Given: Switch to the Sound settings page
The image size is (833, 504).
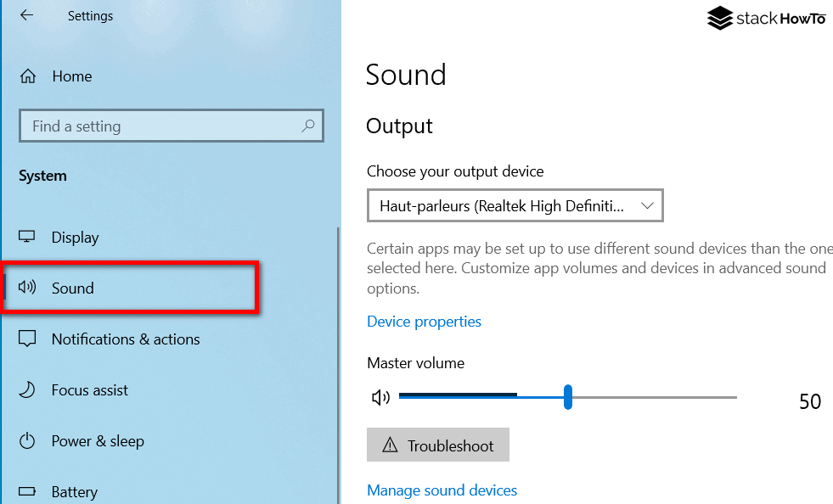Looking at the screenshot, I should click(x=72, y=288).
